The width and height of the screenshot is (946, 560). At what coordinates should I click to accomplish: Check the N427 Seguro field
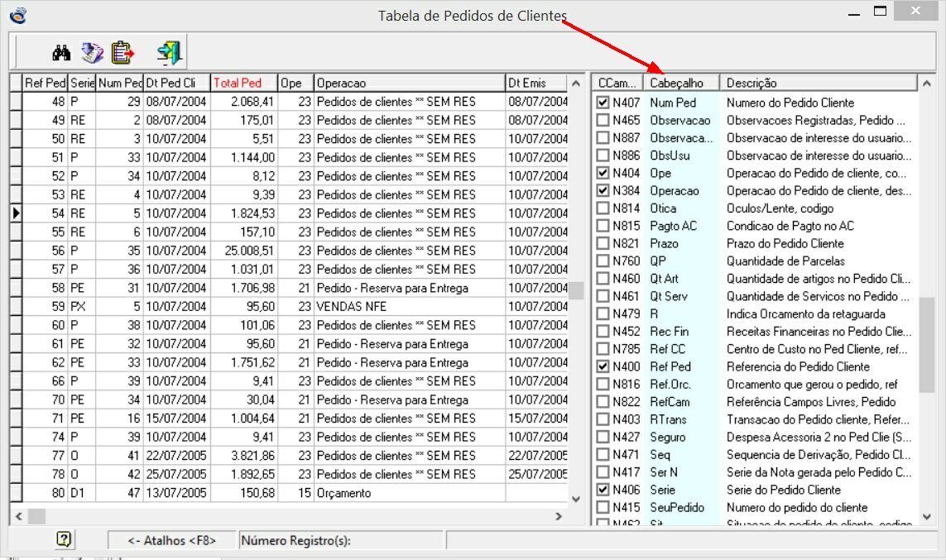602,437
